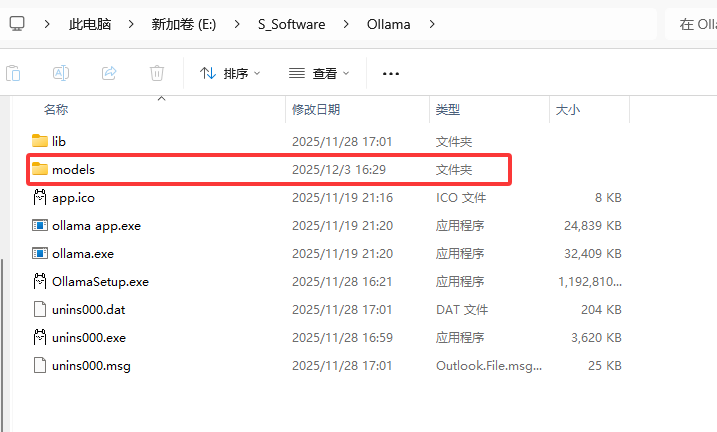Click 文件夹 type in the lib row

pos(454,142)
